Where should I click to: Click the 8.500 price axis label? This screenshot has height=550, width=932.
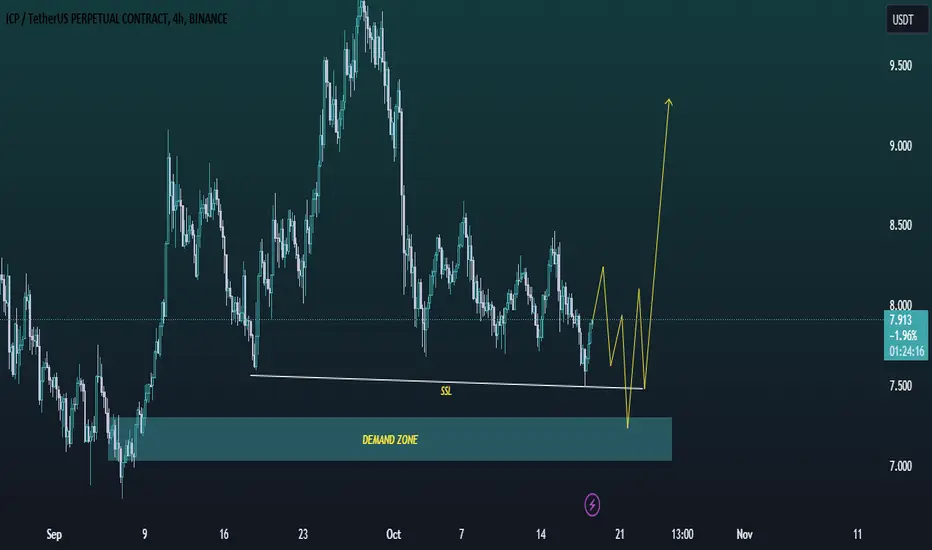coord(900,225)
